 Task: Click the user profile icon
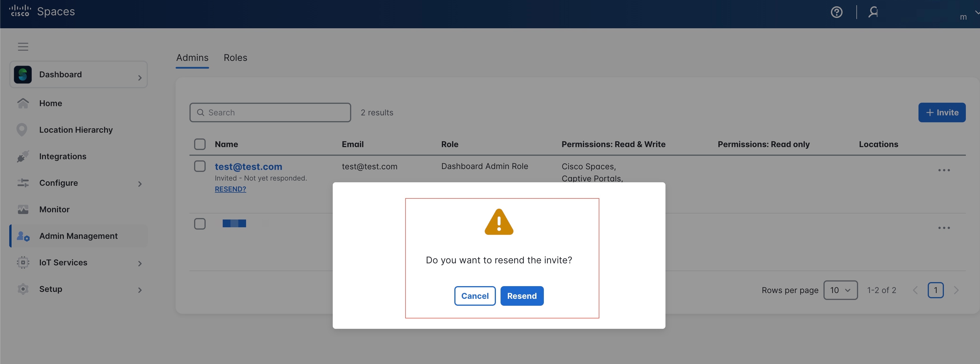point(873,12)
